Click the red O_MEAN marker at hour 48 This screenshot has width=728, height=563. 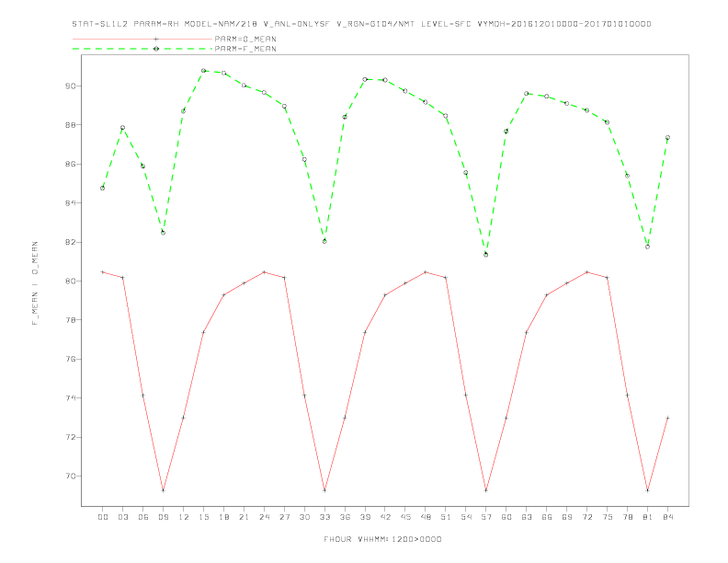[x=426, y=272]
